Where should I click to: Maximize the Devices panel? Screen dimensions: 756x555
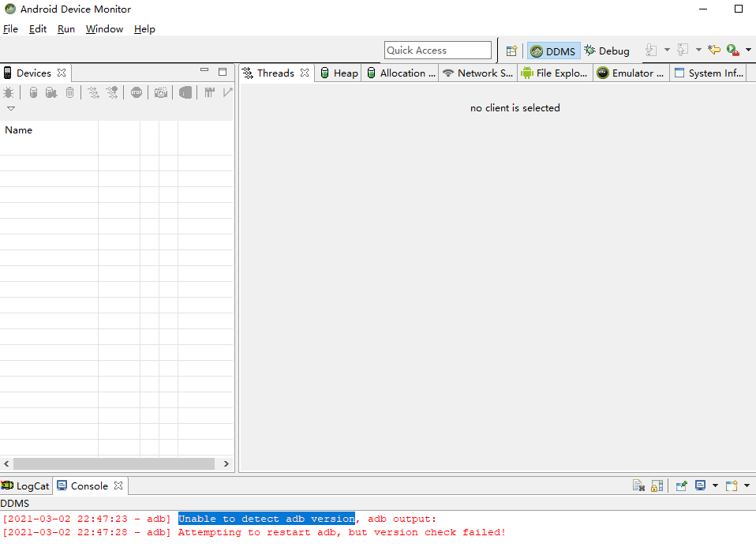223,72
